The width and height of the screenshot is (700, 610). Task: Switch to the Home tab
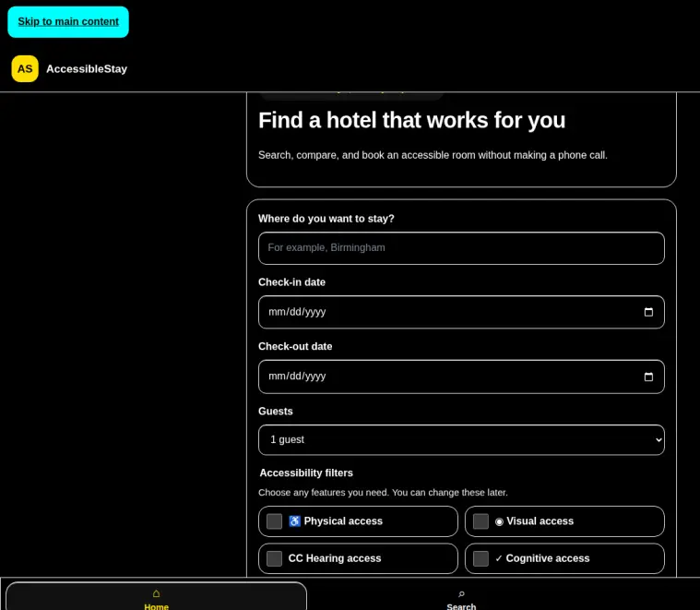click(x=156, y=596)
